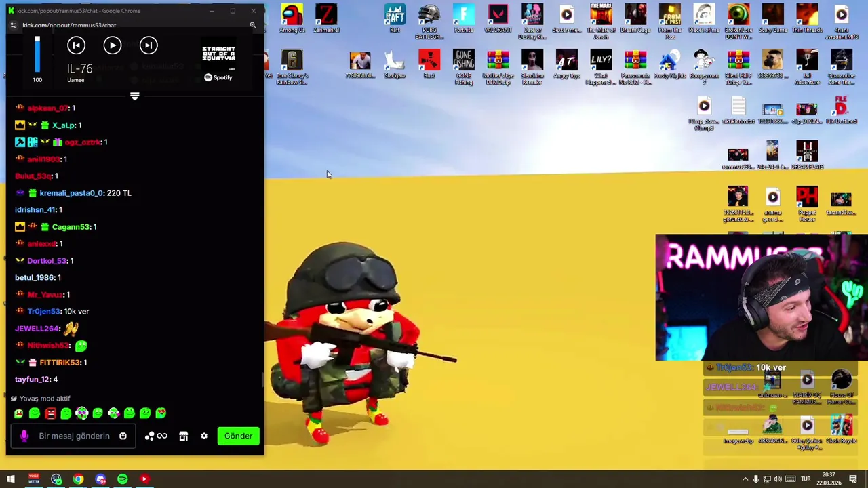The image size is (868, 488).
Task: Open the Rust game shortcut
Action: pyautogui.click(x=429, y=64)
